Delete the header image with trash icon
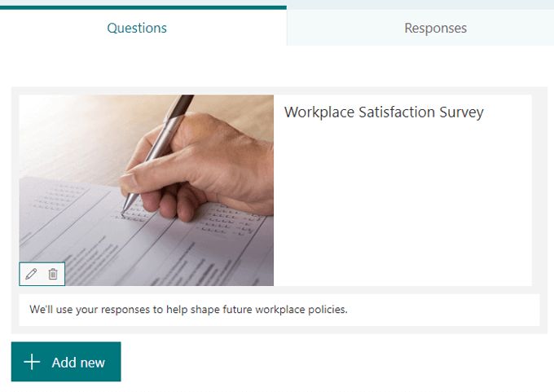554x392 pixels. [x=53, y=274]
